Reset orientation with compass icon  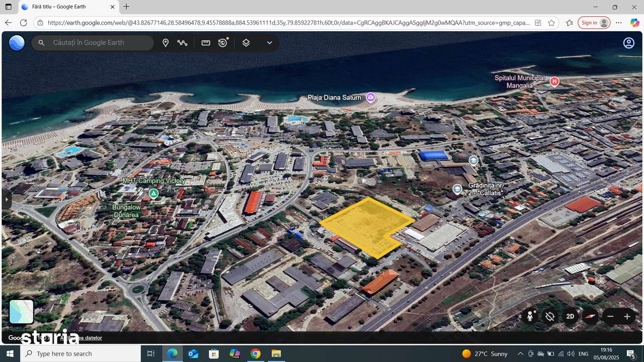pyautogui.click(x=590, y=316)
